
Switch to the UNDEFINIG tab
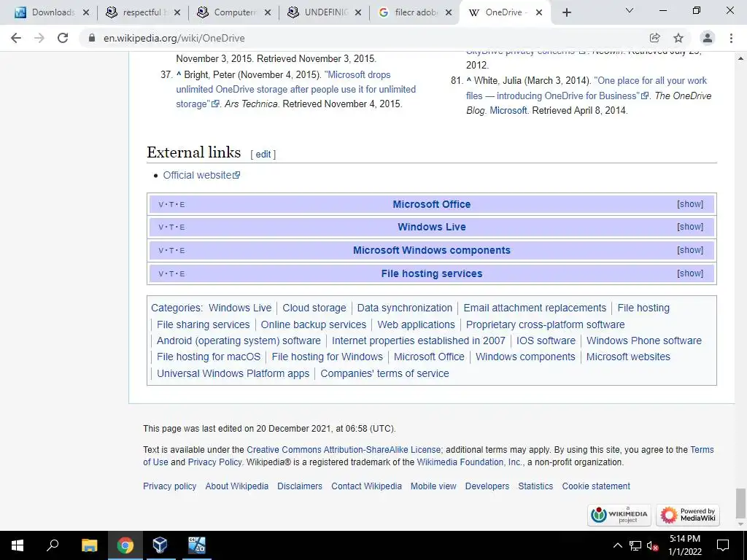coord(324,12)
